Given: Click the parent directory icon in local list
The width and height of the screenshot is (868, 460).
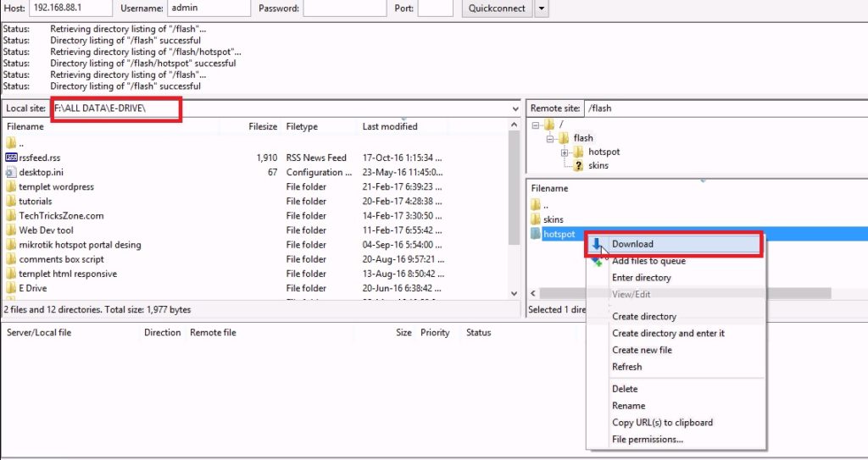Looking at the screenshot, I should pyautogui.click(x=11, y=142).
